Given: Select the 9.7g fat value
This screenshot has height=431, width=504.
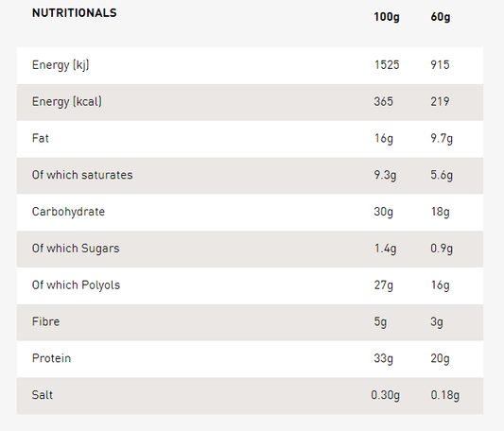Looking at the screenshot, I should [442, 139].
